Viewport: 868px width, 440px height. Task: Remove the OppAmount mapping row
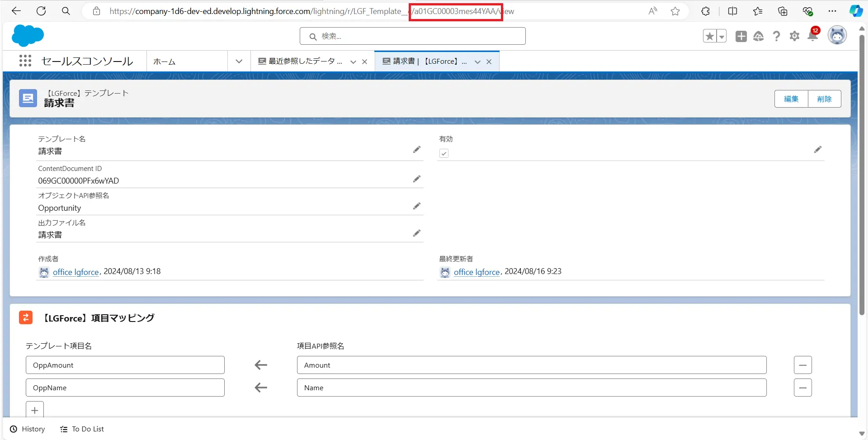[802, 365]
